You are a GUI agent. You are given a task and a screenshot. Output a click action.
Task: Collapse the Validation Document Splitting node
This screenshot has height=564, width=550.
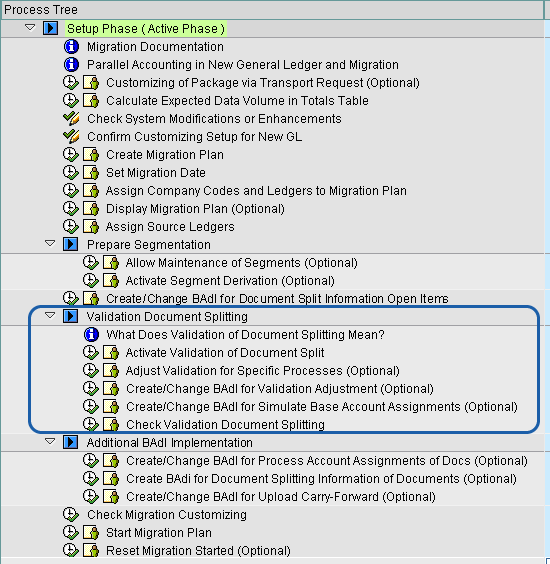point(50,315)
